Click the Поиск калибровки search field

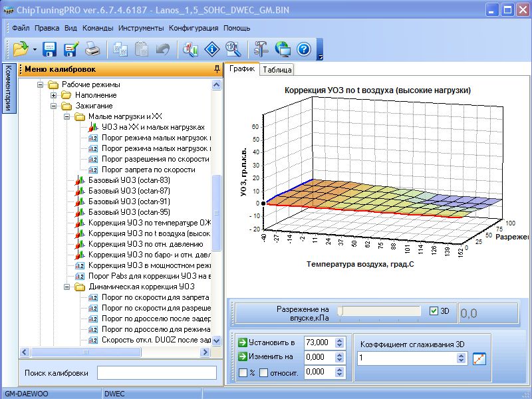click(x=157, y=373)
